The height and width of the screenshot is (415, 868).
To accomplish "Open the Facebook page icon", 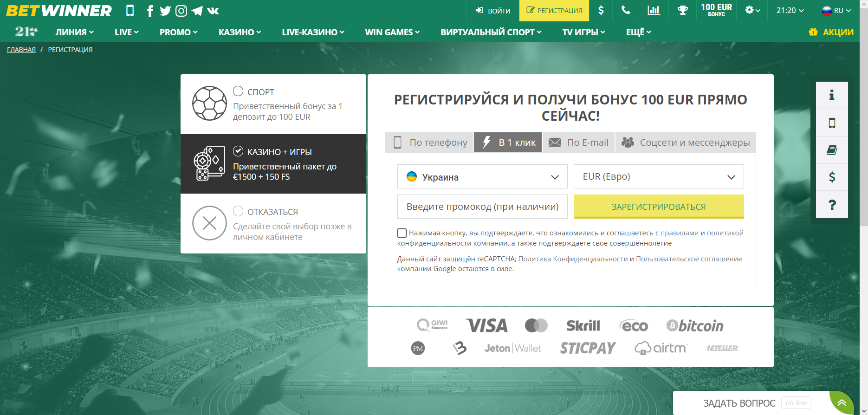I will click(150, 11).
